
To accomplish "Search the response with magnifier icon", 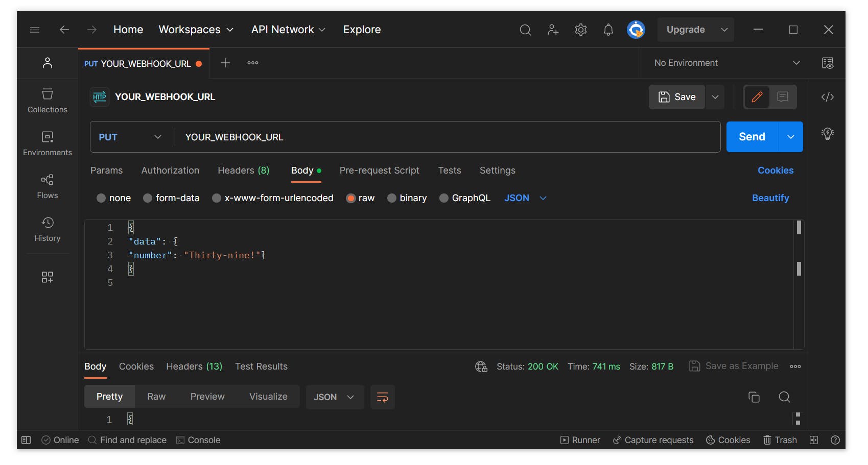I will coord(785,397).
